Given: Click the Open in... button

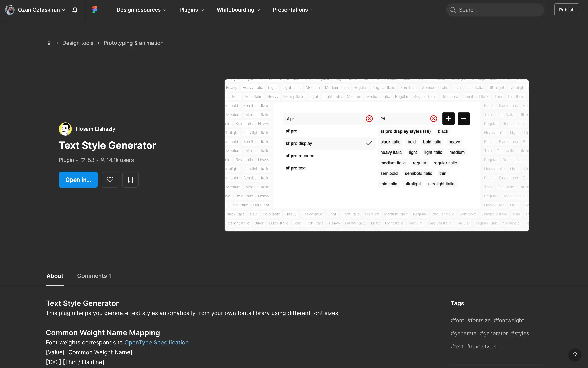Looking at the screenshot, I should [x=78, y=180].
